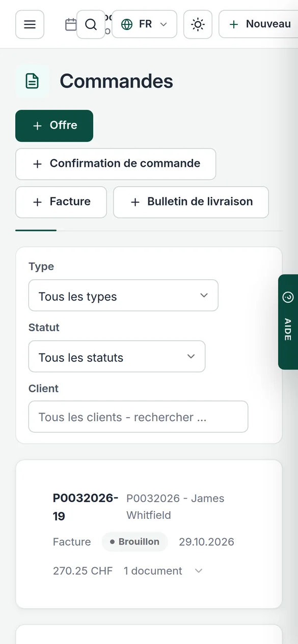Click the 270.25 CHF amount
The height and width of the screenshot is (644, 298).
pyautogui.click(x=83, y=571)
